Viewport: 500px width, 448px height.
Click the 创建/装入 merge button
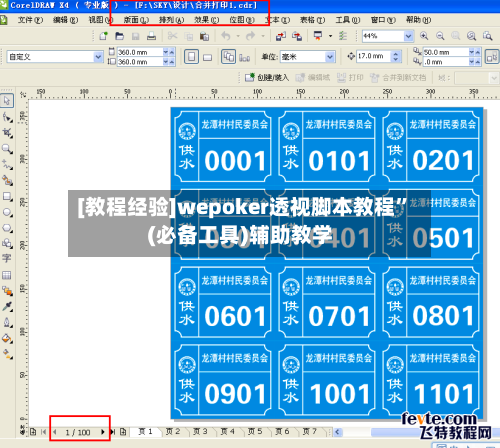pyautogui.click(x=267, y=78)
